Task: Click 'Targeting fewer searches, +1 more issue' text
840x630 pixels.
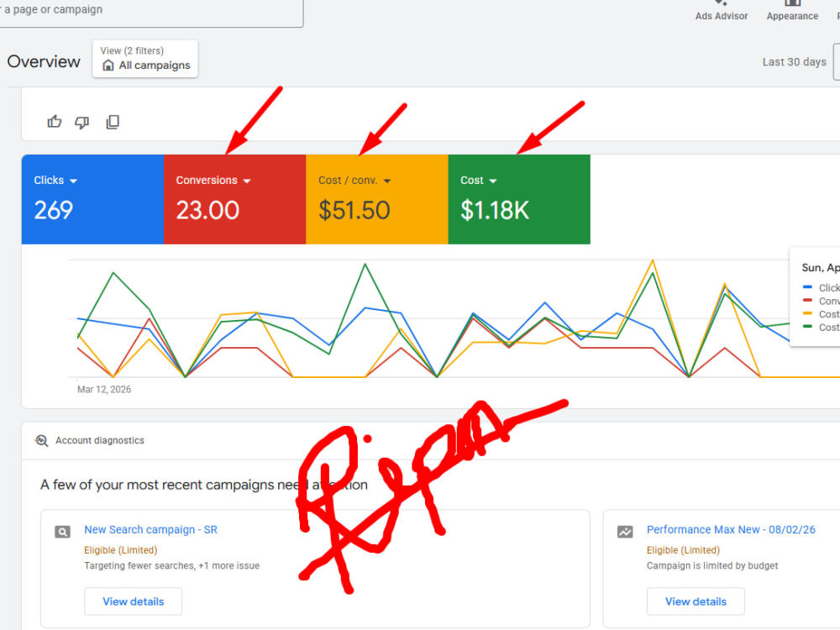Action: tap(171, 565)
